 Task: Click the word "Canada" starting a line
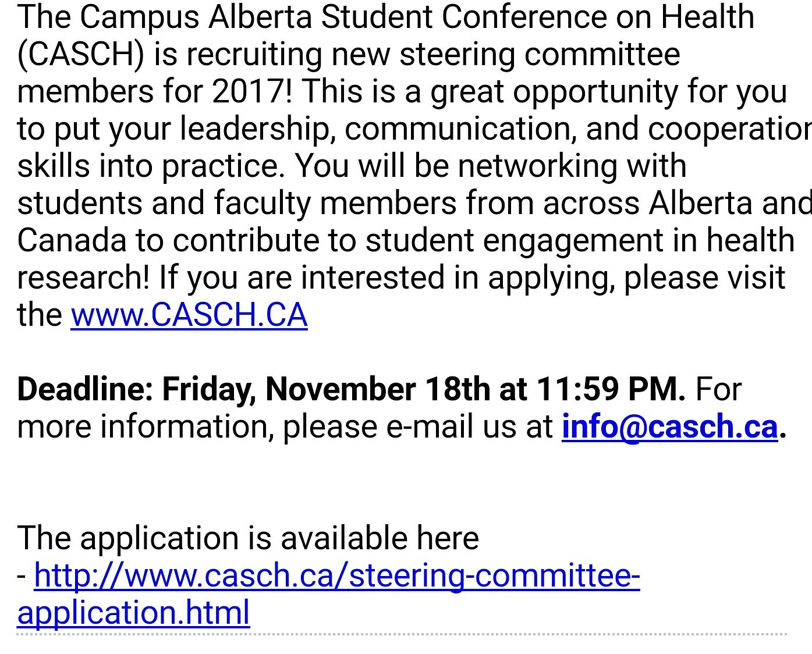tap(72, 240)
